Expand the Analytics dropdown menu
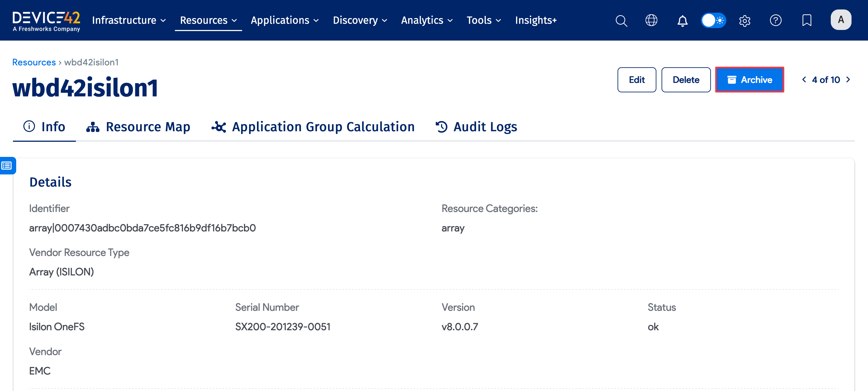 coord(426,20)
